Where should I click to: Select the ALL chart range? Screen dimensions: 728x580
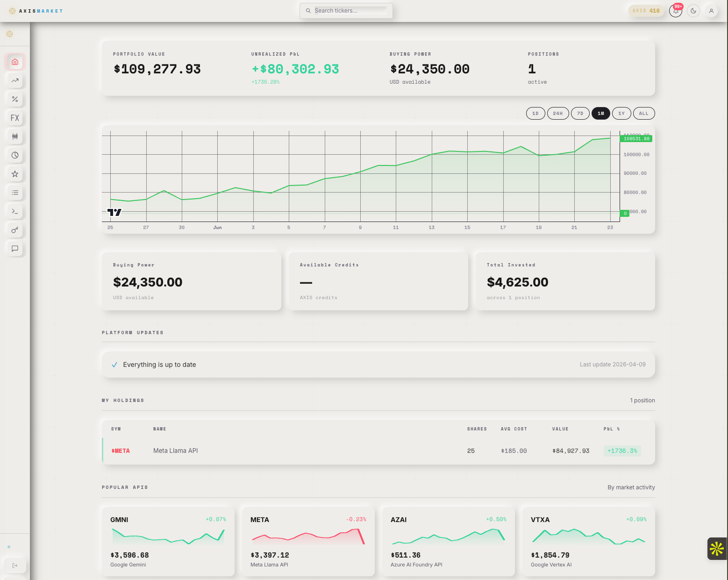point(644,114)
